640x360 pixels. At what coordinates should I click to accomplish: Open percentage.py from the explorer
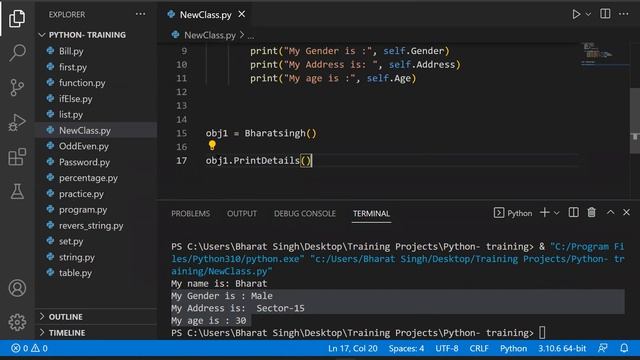coord(88,178)
